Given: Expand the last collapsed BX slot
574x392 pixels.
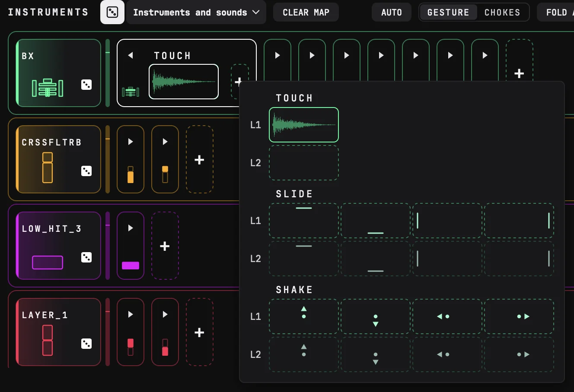Looking at the screenshot, I should coord(485,55).
